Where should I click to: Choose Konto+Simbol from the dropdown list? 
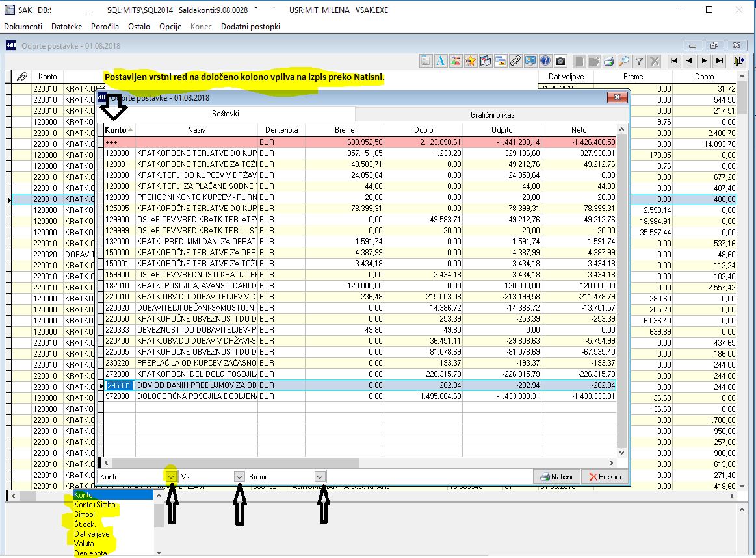[96, 505]
